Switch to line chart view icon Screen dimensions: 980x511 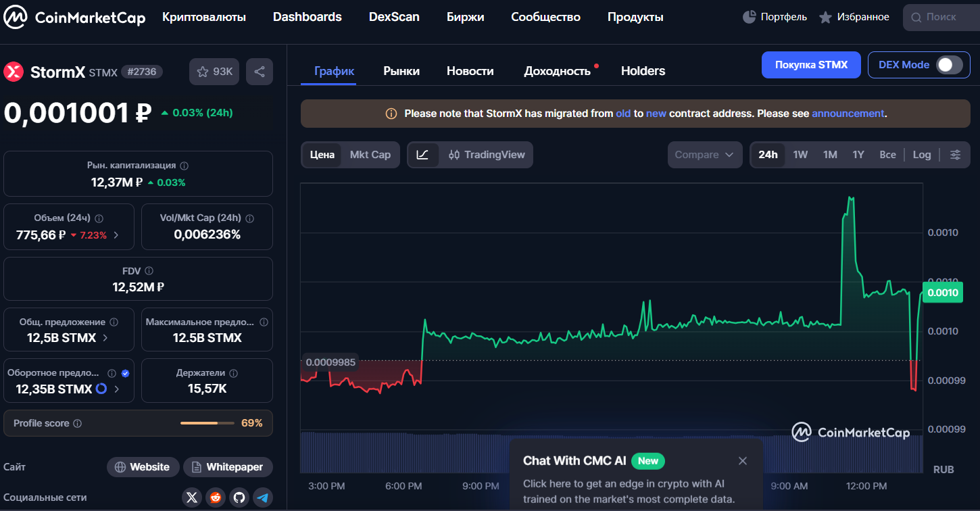[422, 155]
